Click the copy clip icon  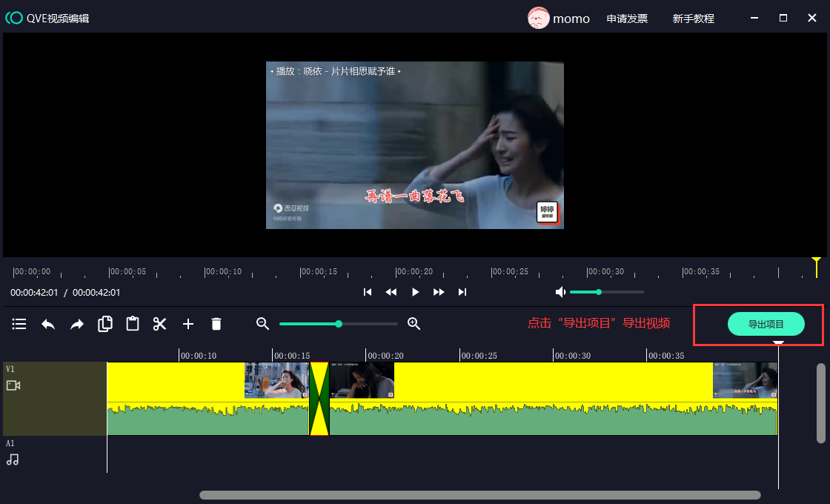point(105,324)
